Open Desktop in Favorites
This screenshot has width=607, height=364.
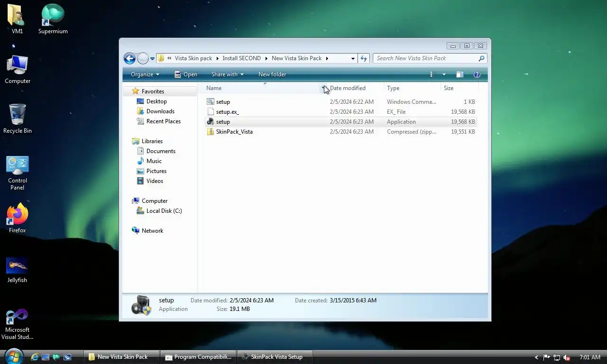coord(156,101)
